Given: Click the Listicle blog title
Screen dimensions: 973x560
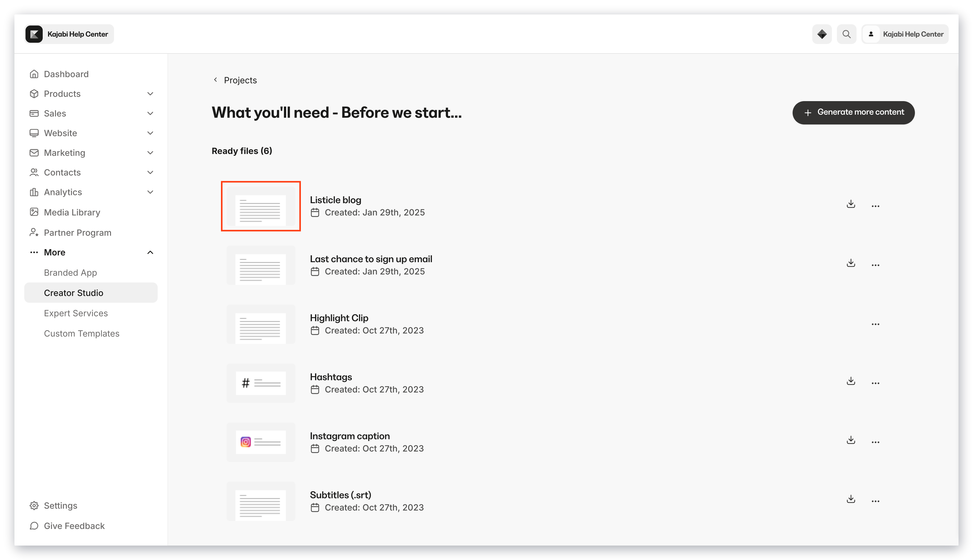Looking at the screenshot, I should click(335, 200).
